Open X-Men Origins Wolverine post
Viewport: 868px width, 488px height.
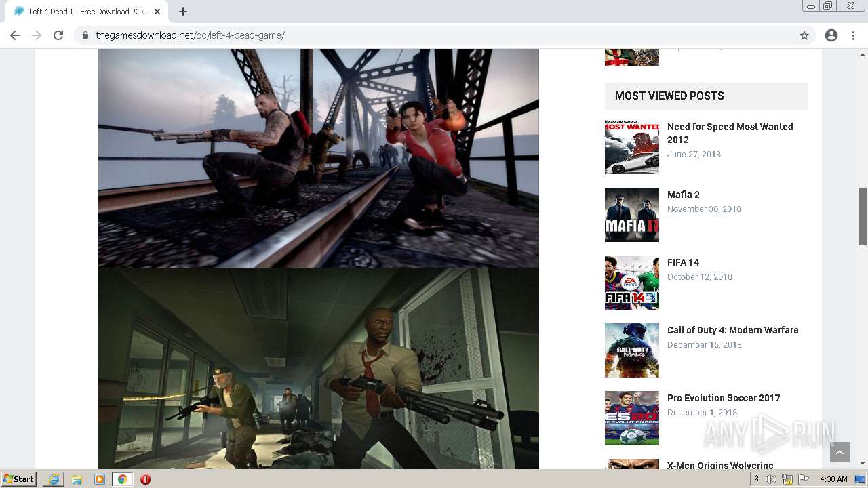[x=720, y=465]
